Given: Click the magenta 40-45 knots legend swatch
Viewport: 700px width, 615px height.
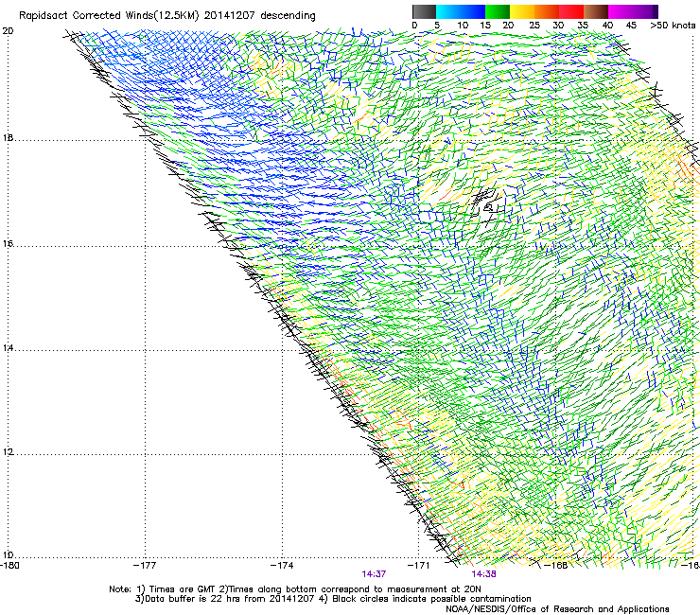Looking at the screenshot, I should click(621, 11).
